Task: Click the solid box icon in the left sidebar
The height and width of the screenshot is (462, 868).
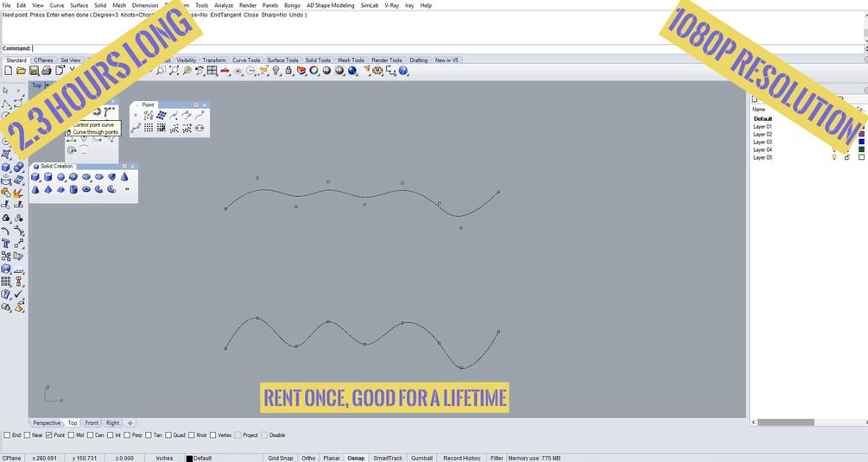Action: click(x=6, y=167)
